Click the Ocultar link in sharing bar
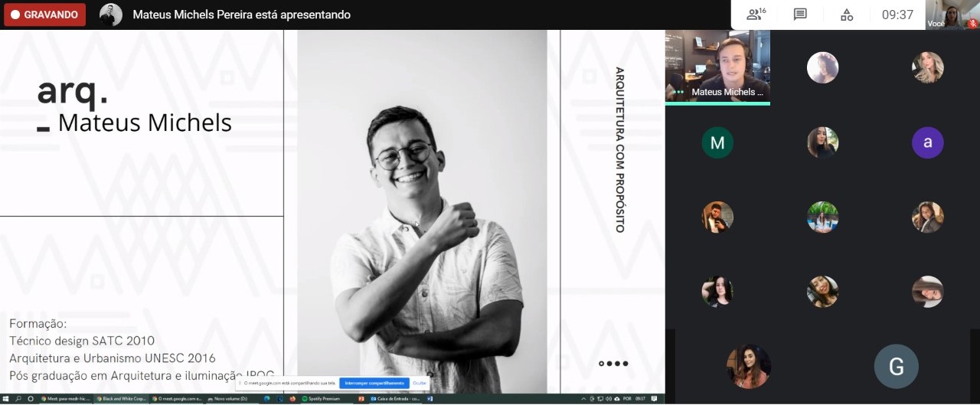Screen dimensions: 980x405 click(x=420, y=383)
